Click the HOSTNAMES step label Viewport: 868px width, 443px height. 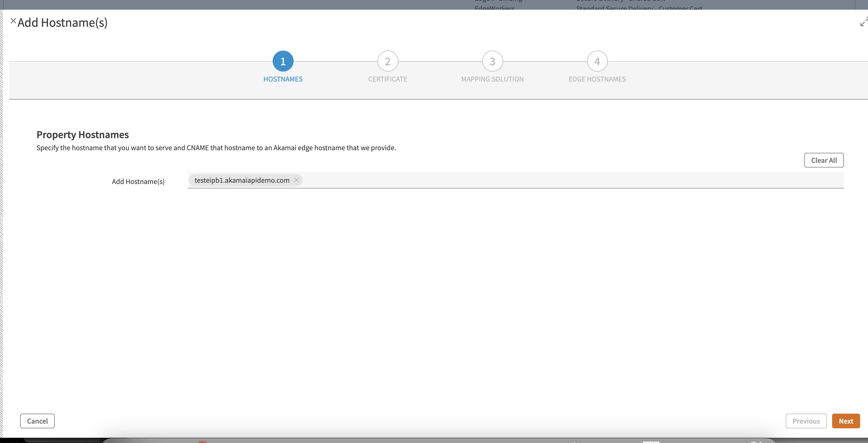[283, 79]
